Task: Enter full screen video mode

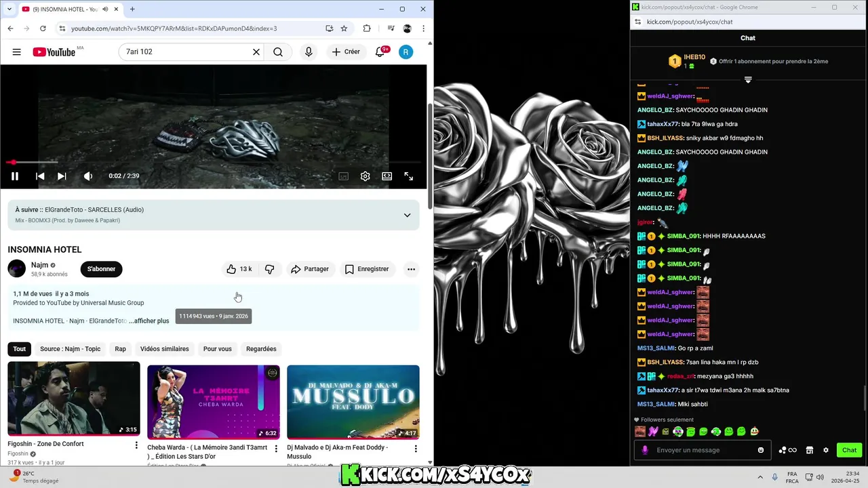Action: [409, 176]
